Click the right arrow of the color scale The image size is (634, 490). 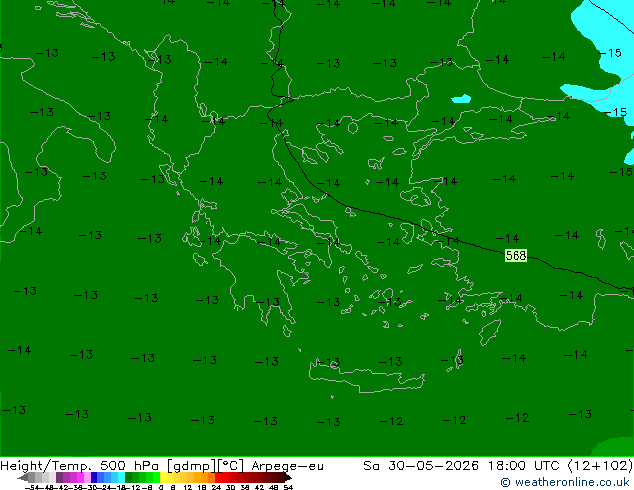tap(288, 477)
